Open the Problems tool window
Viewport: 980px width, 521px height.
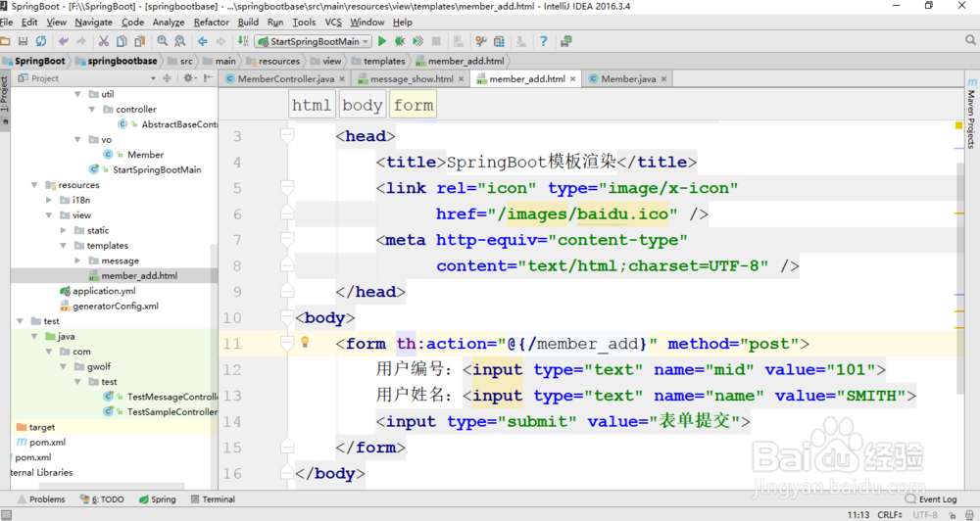click(41, 499)
